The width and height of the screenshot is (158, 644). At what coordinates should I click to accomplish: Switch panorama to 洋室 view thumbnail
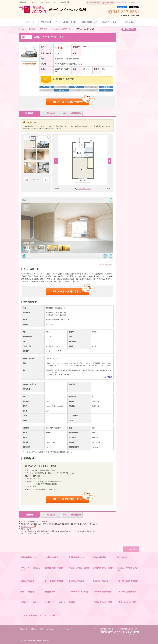click(x=28, y=248)
